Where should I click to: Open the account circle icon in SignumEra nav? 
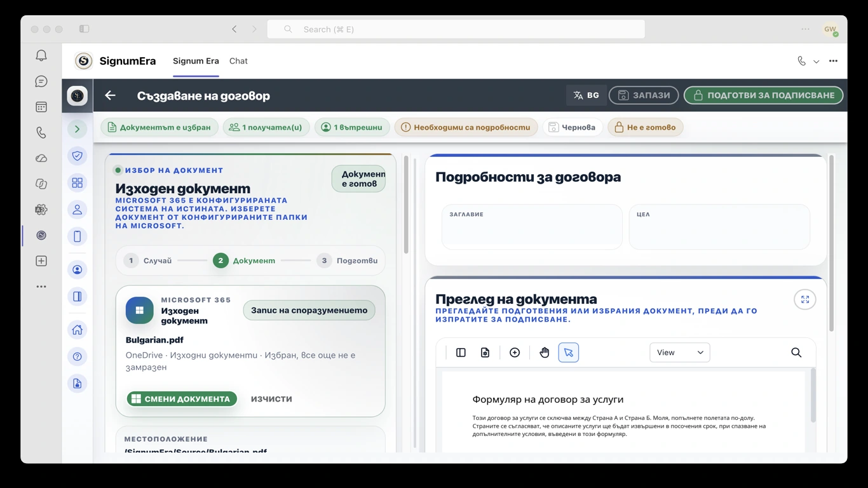[x=78, y=270]
